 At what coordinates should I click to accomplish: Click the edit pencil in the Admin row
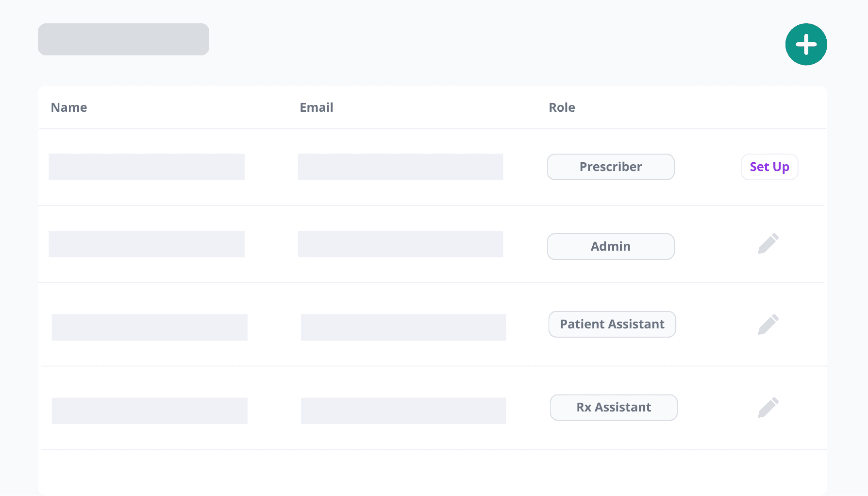[768, 244]
